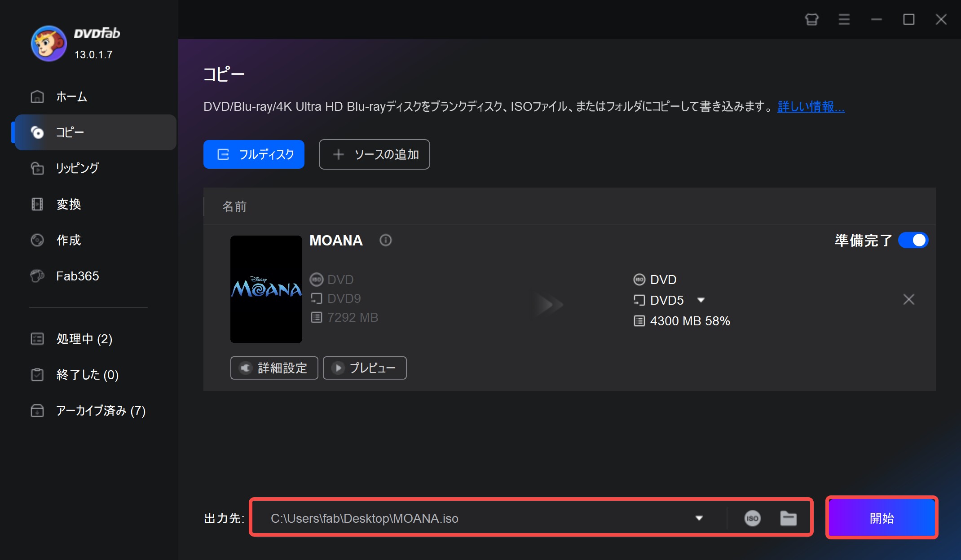Click the 作成 disc icon

[37, 240]
